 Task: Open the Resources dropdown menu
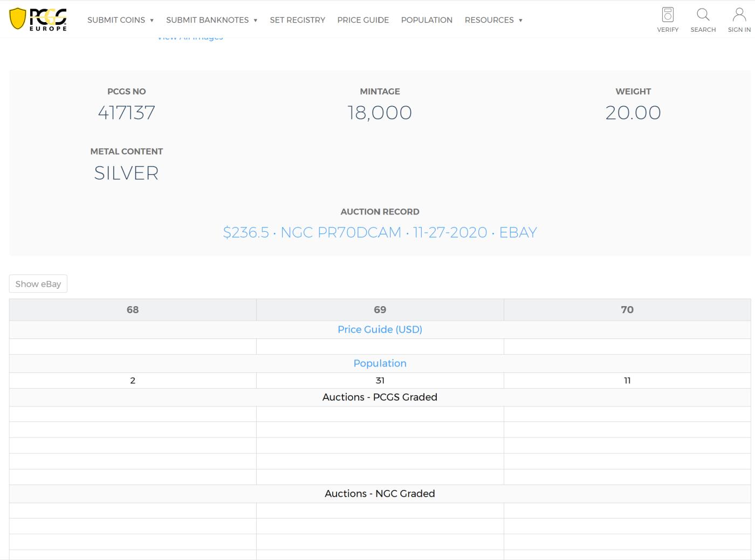[x=493, y=20]
